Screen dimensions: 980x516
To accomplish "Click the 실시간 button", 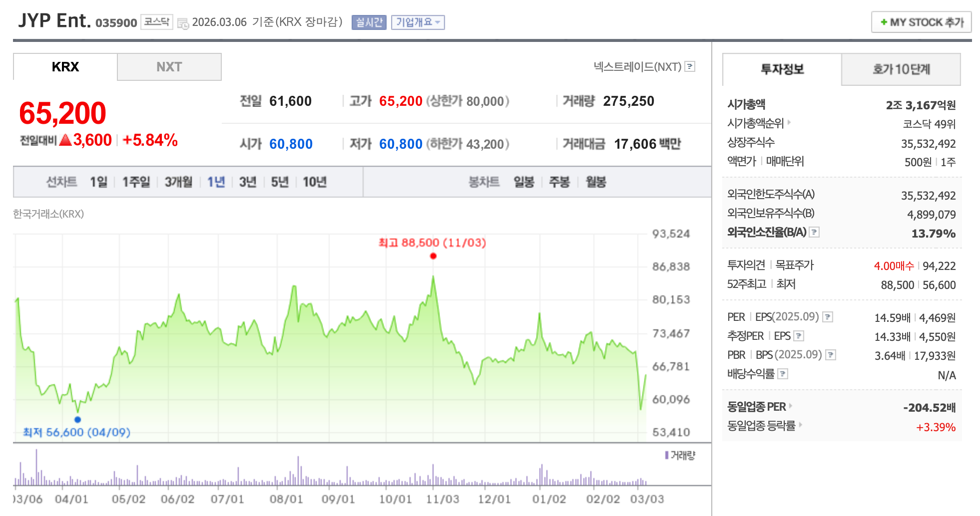I will [369, 22].
